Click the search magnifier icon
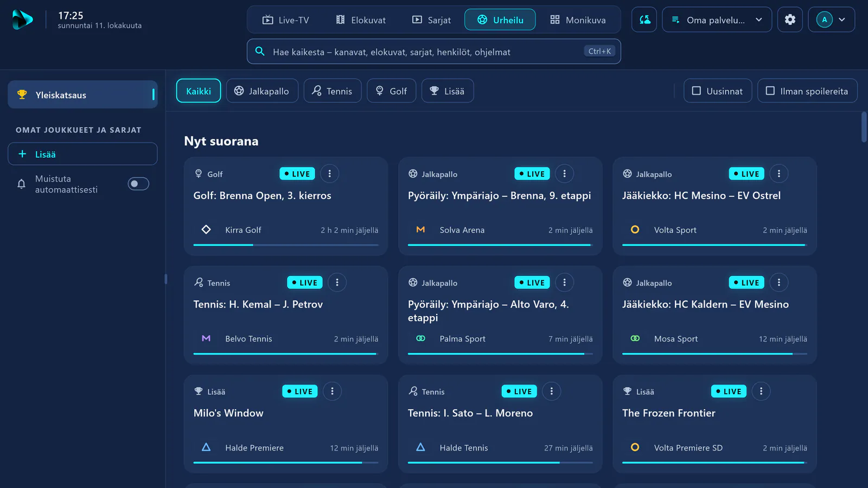 [260, 51]
